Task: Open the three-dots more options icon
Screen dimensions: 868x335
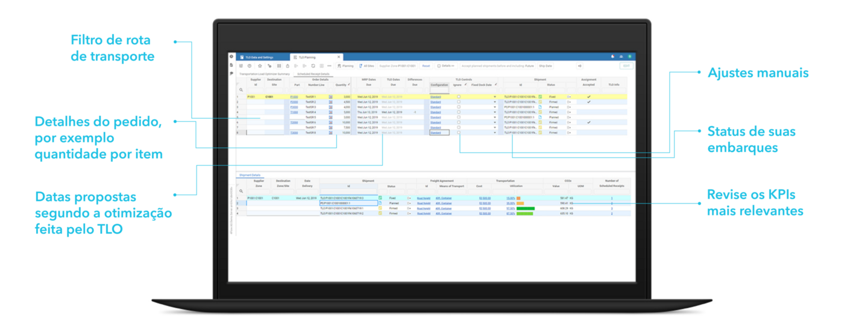Action: (330, 66)
